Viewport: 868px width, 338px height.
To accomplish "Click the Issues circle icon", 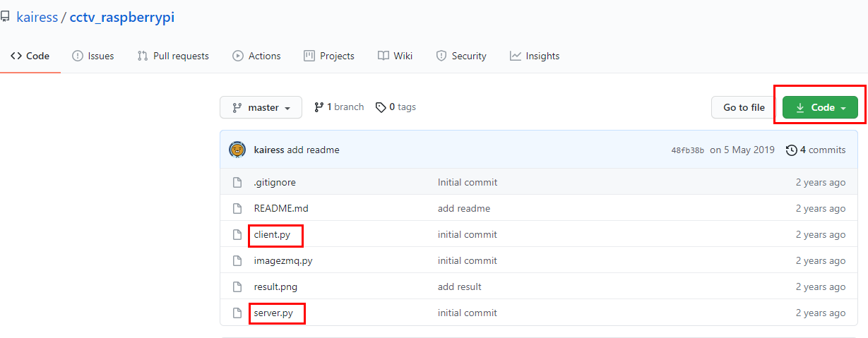I will point(77,56).
